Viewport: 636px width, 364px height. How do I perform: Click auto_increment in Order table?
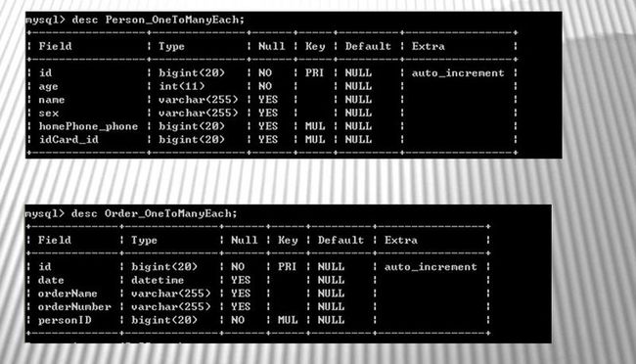(431, 267)
